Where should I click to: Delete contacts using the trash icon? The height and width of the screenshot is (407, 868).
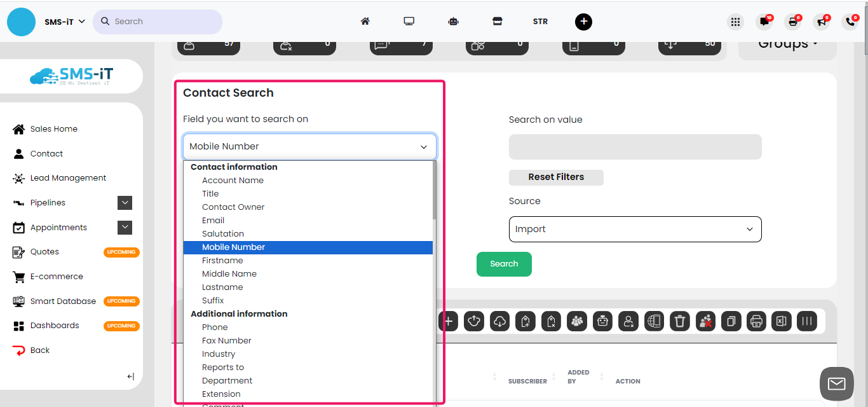679,321
